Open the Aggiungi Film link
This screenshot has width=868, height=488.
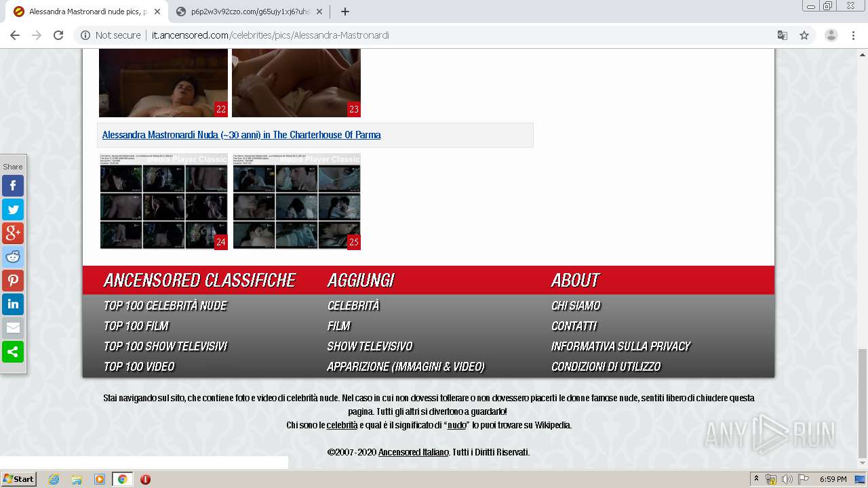pyautogui.click(x=338, y=326)
